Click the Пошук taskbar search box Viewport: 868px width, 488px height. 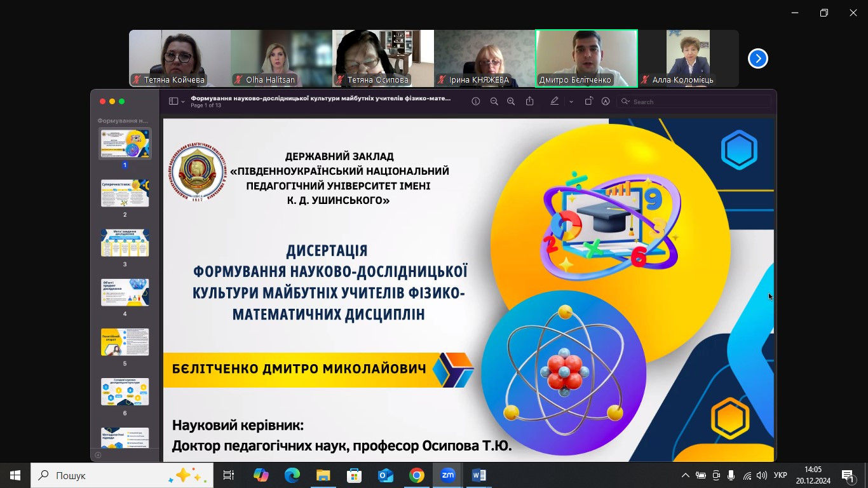tap(122, 475)
